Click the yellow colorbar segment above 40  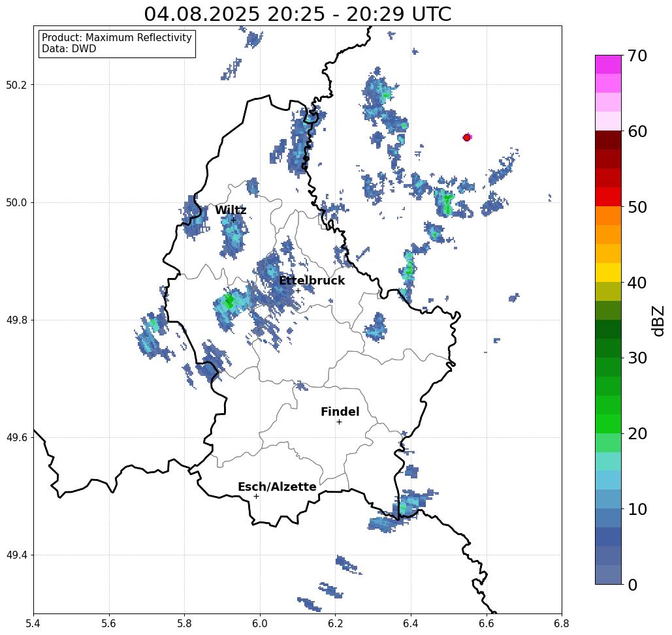[x=608, y=272]
